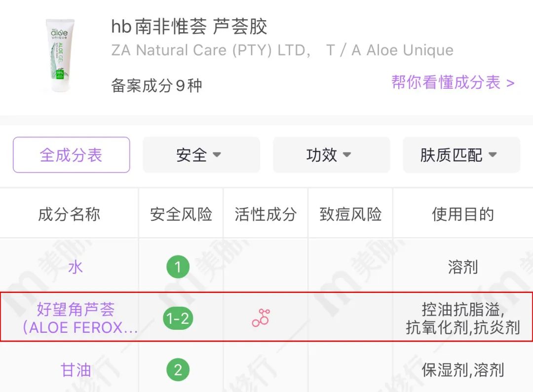Screen dimensions: 533x392
Task: Click the 保湿剂,溶剂 purpose text
Action: [462, 370]
